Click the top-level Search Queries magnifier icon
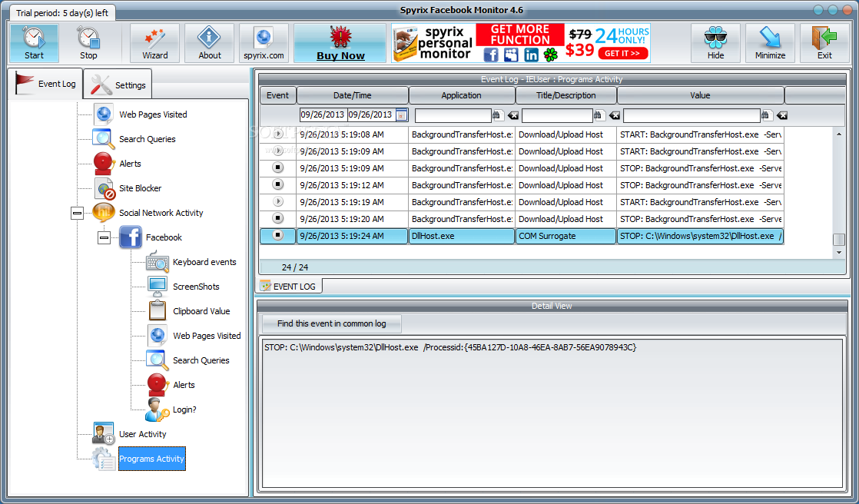Screen dimensions: 859x504 coord(103,139)
